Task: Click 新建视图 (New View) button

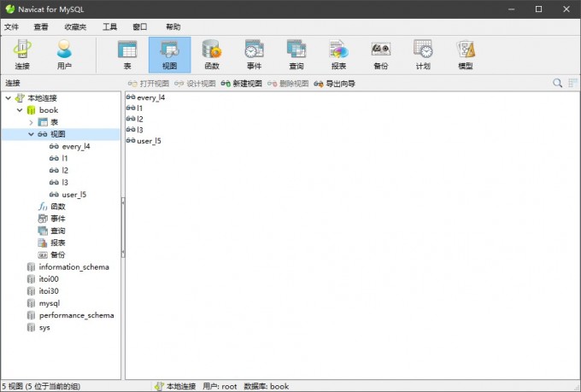Action: (241, 84)
